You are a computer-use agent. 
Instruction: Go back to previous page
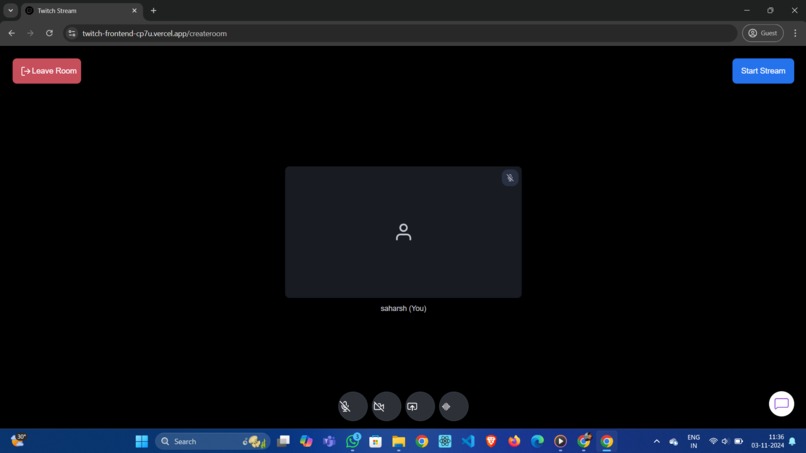11,33
